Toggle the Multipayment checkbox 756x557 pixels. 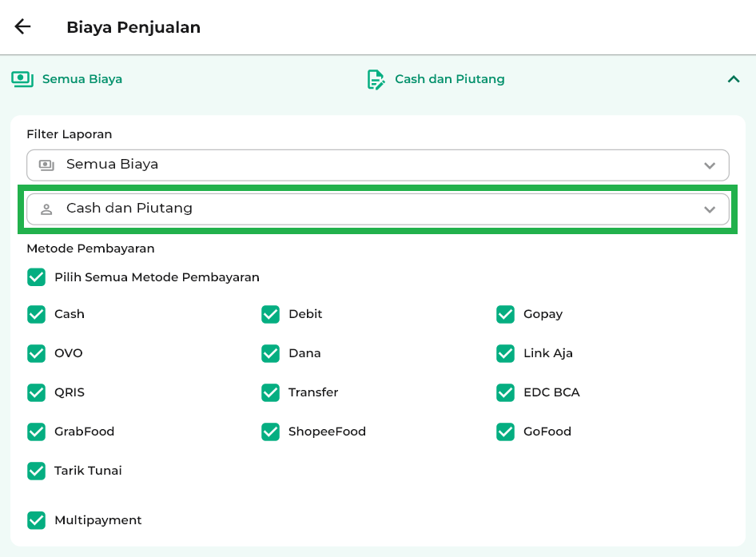coord(36,520)
